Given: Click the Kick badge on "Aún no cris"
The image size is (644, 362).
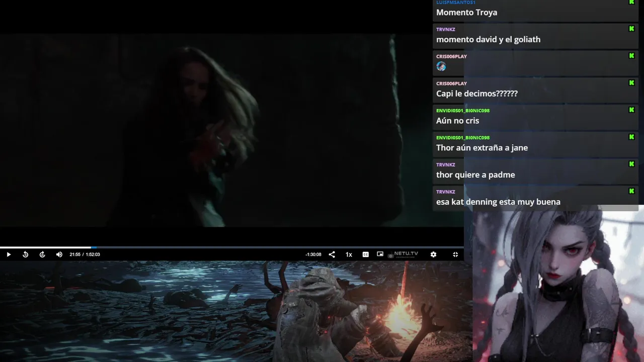Looking at the screenshot, I should point(632,110).
